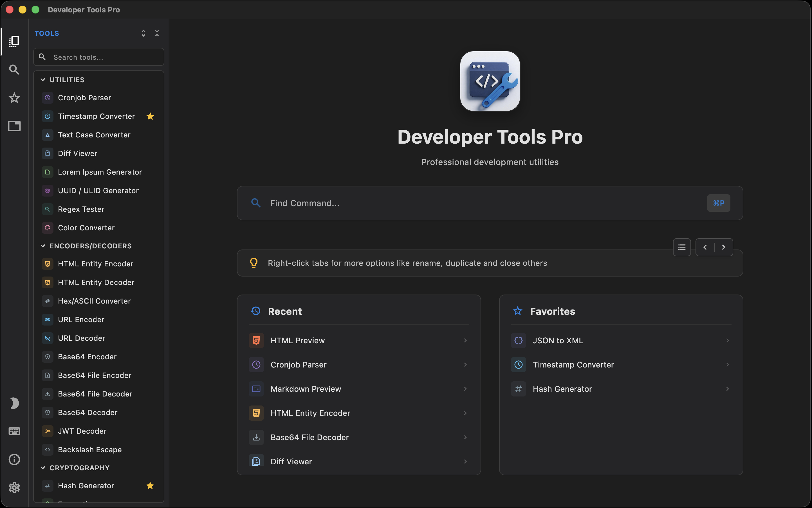
Task: Open Cronjob Parser in sidebar
Action: 99,98
